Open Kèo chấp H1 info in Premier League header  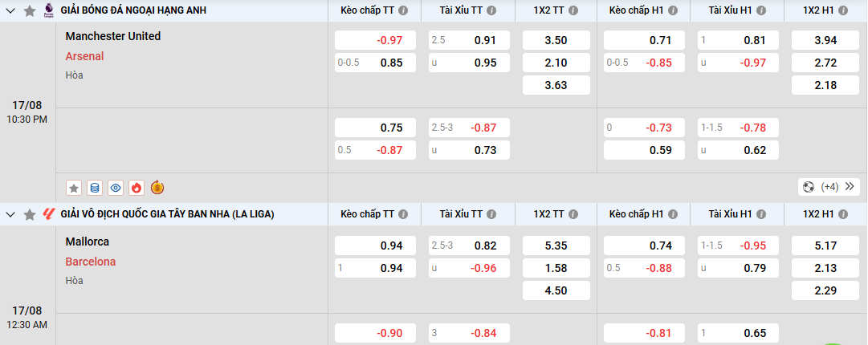click(x=673, y=10)
